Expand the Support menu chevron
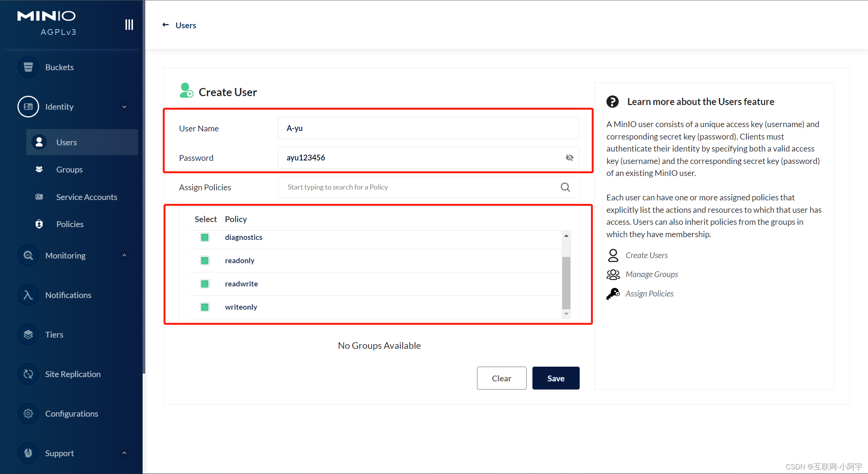868x474 pixels. 124,453
